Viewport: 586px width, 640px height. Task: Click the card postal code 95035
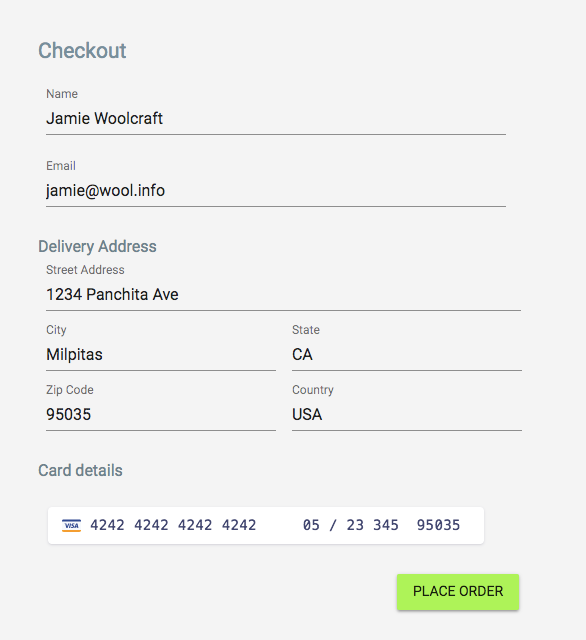[438, 525]
